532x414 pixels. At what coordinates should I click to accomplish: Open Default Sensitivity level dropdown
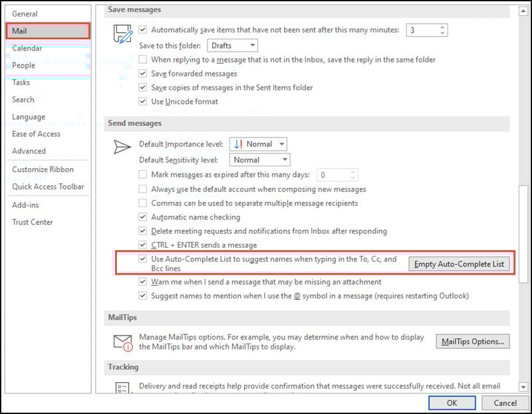(x=259, y=159)
